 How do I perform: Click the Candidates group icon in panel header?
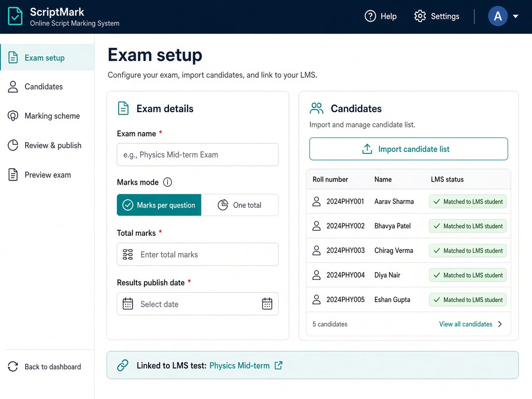316,108
